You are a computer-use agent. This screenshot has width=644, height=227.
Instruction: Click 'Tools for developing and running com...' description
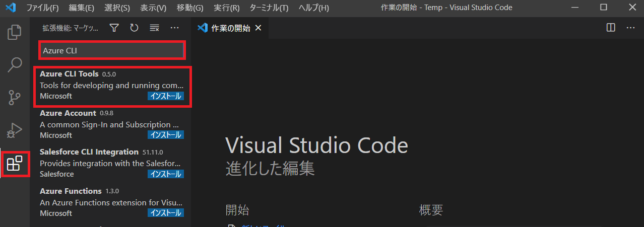(x=111, y=85)
